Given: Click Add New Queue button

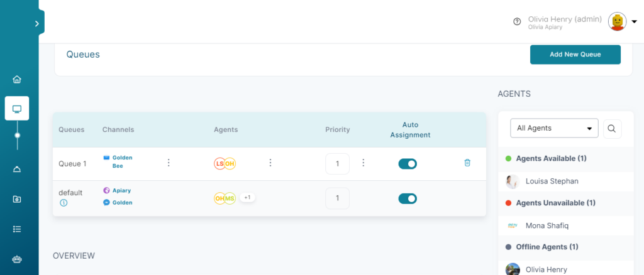Looking at the screenshot, I should point(575,55).
